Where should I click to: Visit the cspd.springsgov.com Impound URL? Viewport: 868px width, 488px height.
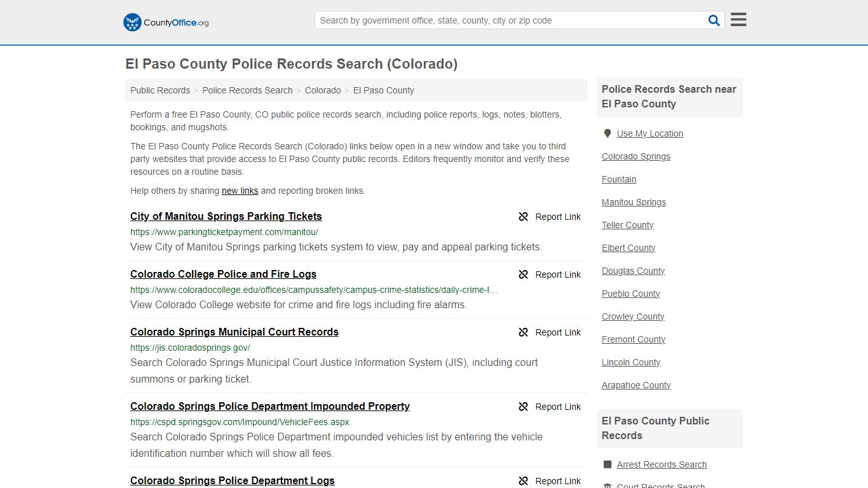click(240, 422)
